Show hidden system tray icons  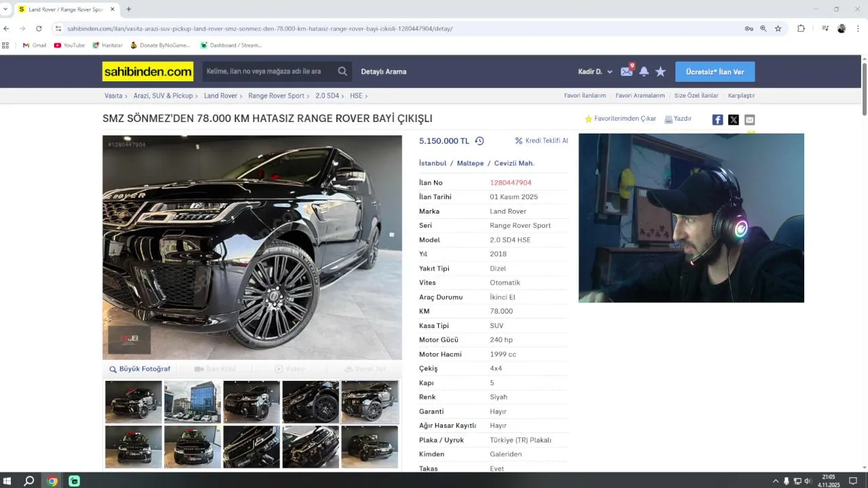(776, 481)
